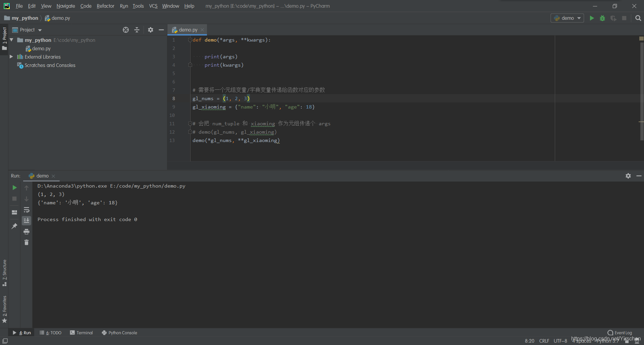The image size is (644, 345).
Task: Close the demo.py editor tab
Action: point(202,30)
